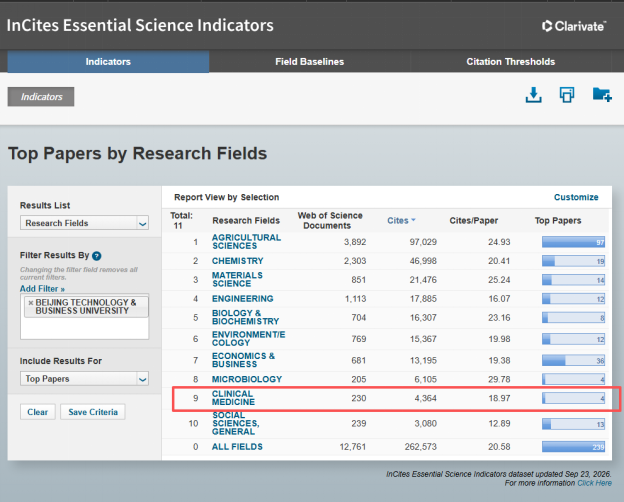Viewport: 624px width, 502px height.
Task: Click the Clear button
Action: (x=37, y=412)
